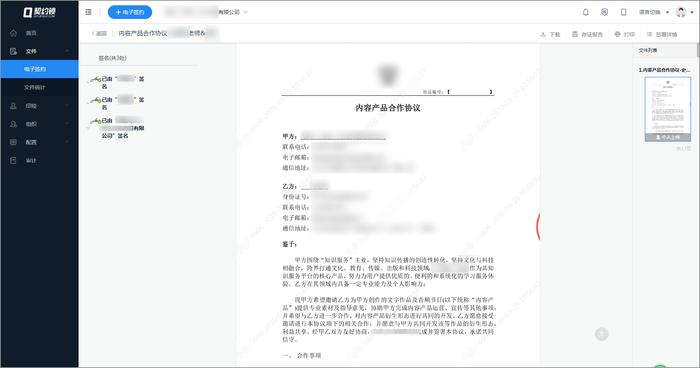Open the notification bell
700x368 pixels.
point(586,12)
